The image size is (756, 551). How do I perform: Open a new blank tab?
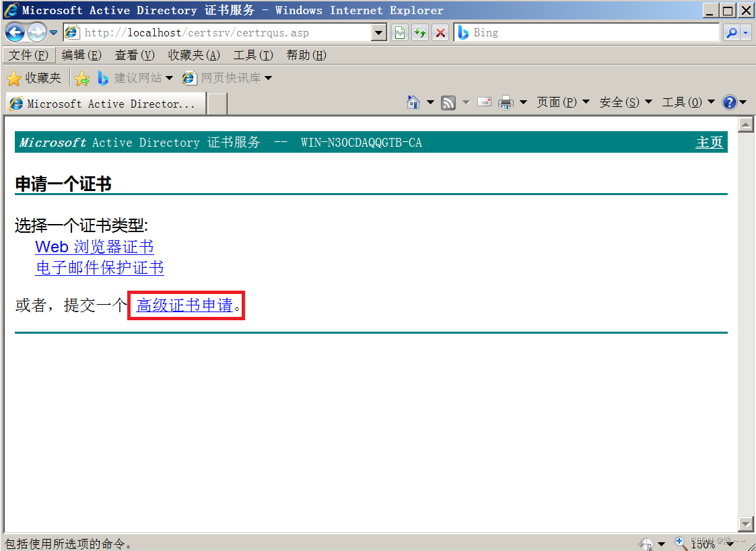(217, 104)
